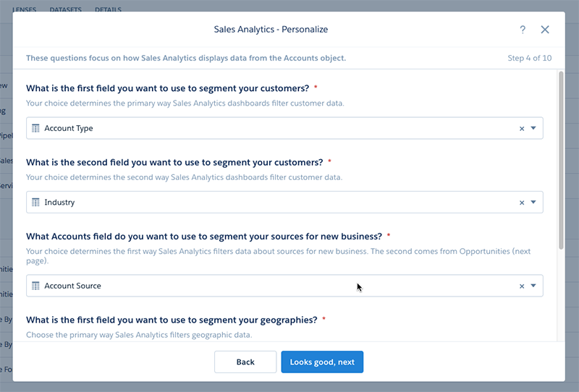Click Looks good, next button

322,362
